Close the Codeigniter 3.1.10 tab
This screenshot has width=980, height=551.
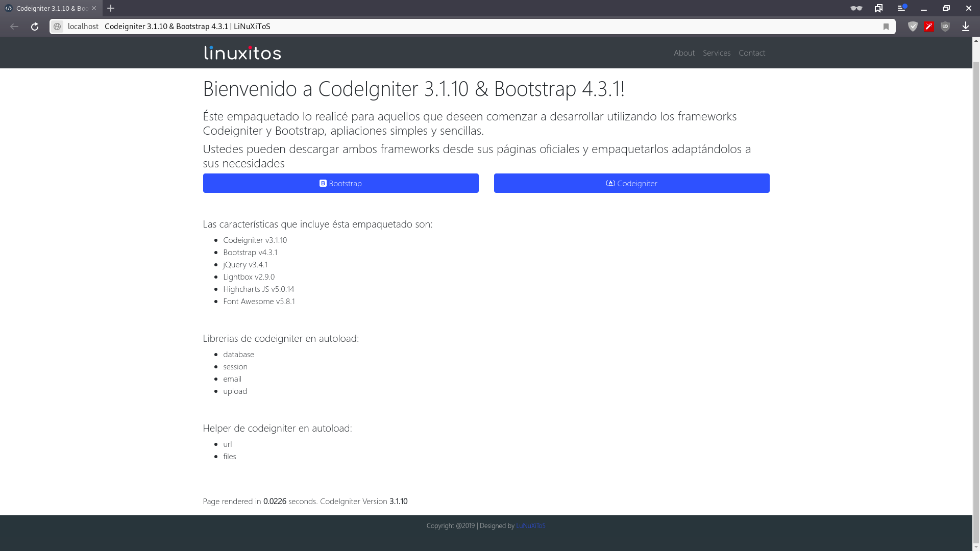[x=94, y=8]
